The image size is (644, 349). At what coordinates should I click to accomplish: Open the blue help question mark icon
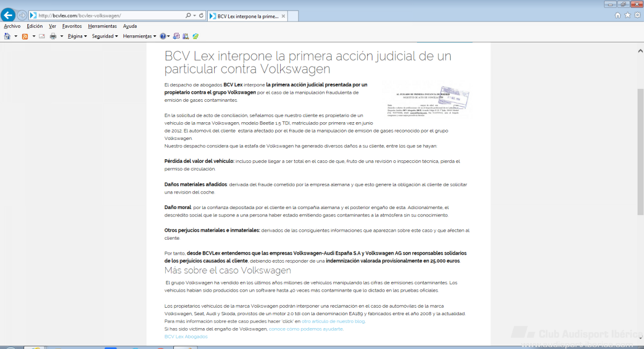163,36
